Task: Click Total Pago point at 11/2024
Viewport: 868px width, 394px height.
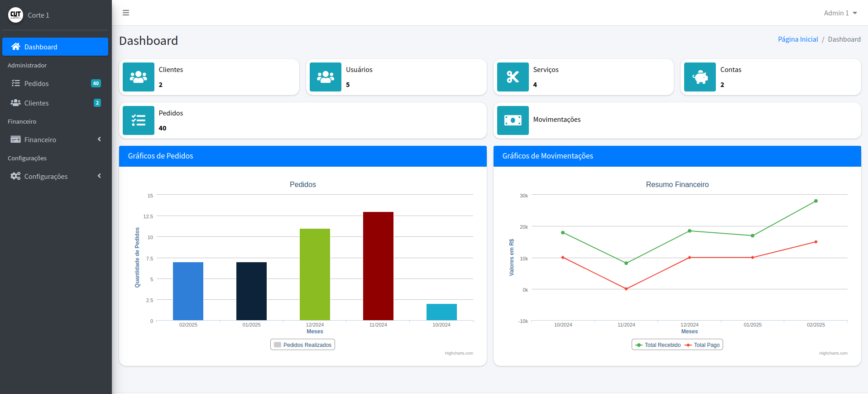Action: tap(626, 289)
